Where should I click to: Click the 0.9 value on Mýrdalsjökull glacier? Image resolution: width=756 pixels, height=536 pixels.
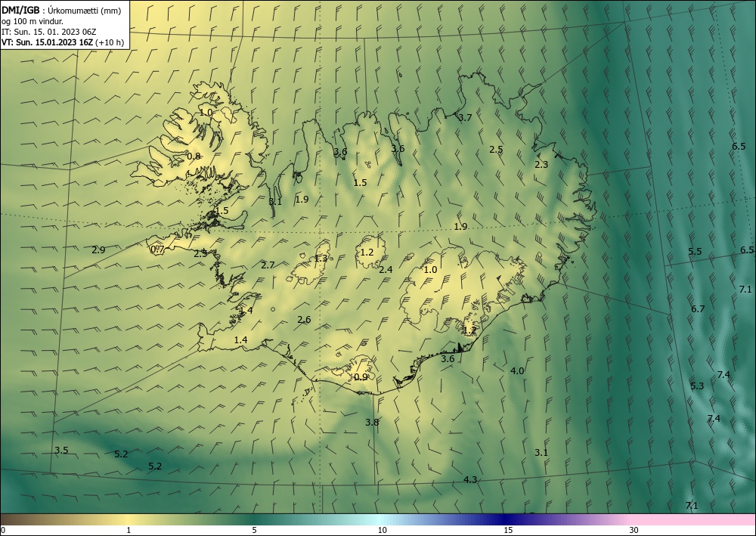point(361,377)
